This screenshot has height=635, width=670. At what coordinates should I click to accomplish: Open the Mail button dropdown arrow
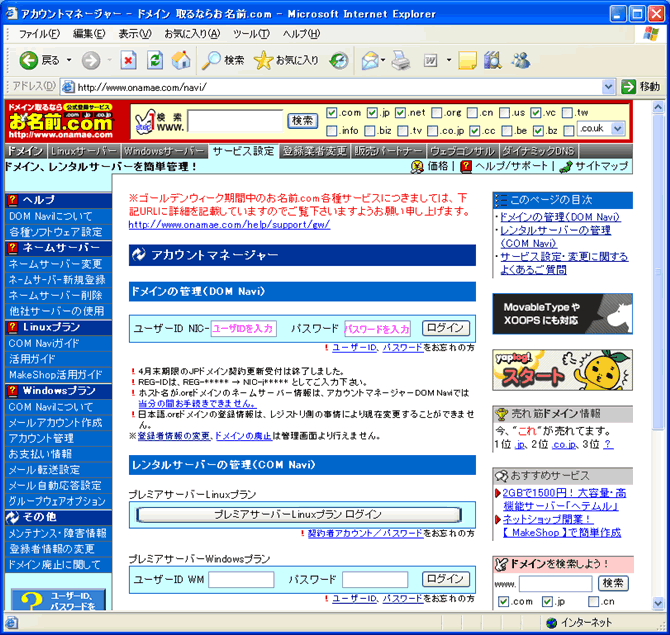(x=383, y=60)
